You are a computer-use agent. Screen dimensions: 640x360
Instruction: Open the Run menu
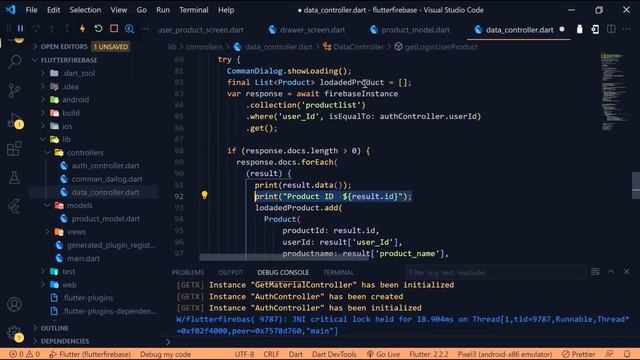[163, 10]
